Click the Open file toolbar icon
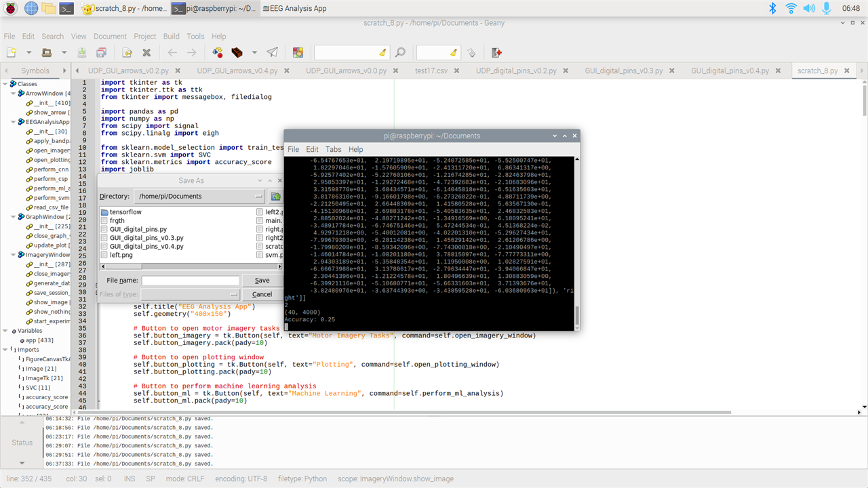868x488 pixels. [x=47, y=52]
